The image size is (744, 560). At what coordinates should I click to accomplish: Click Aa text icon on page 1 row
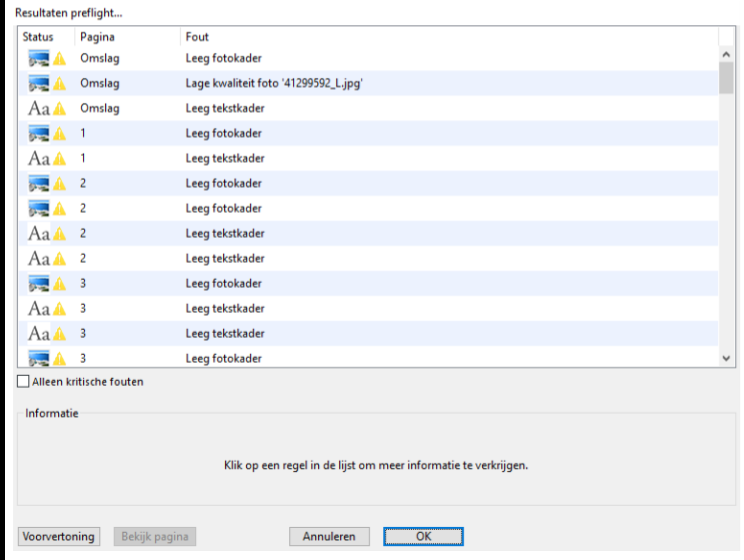[x=39, y=159]
